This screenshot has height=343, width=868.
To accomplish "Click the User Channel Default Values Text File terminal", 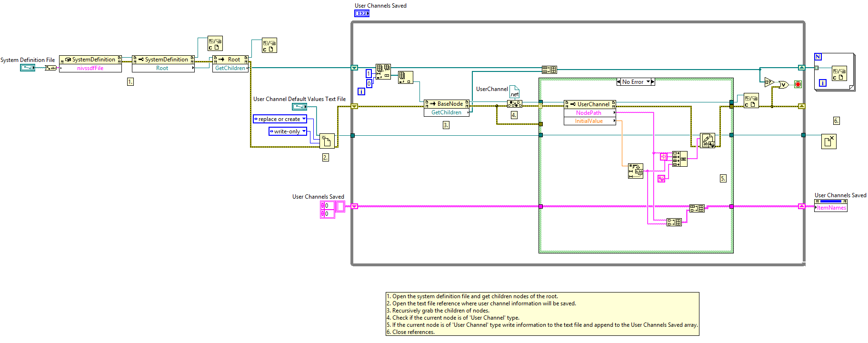I will pyautogui.click(x=299, y=107).
